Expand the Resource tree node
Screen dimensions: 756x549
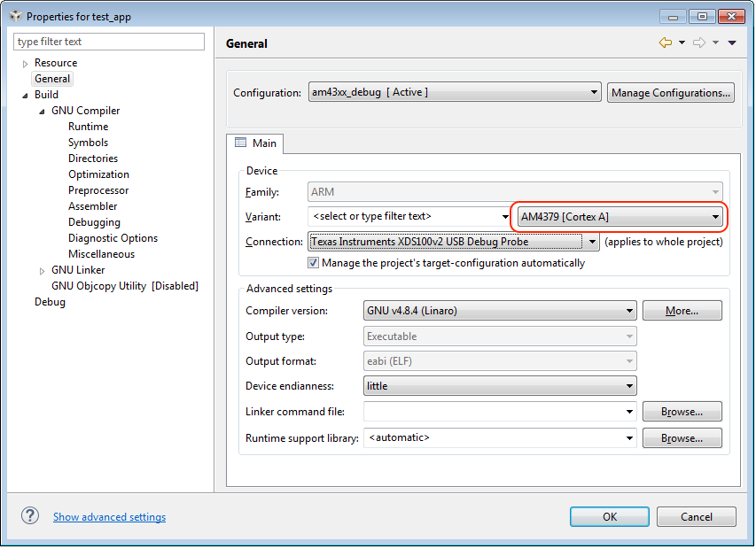click(25, 64)
